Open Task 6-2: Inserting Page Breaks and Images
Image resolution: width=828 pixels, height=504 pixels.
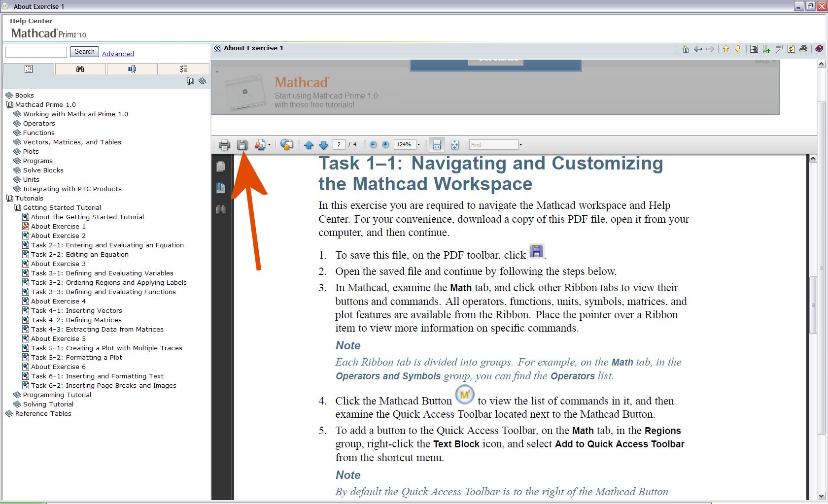(103, 385)
